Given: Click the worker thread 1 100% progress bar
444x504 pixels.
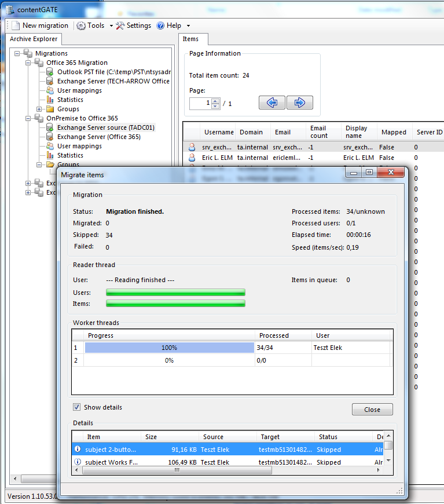Looking at the screenshot, I should point(169,348).
